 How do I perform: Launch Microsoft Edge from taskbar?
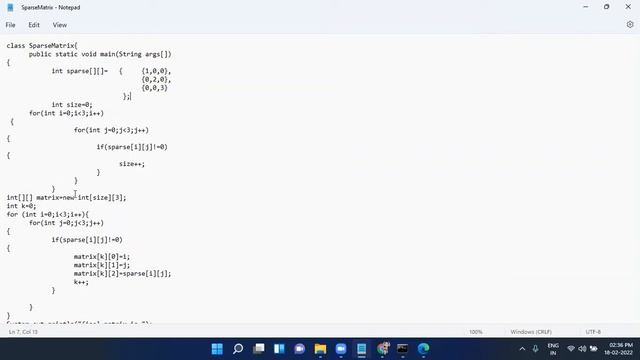423,349
